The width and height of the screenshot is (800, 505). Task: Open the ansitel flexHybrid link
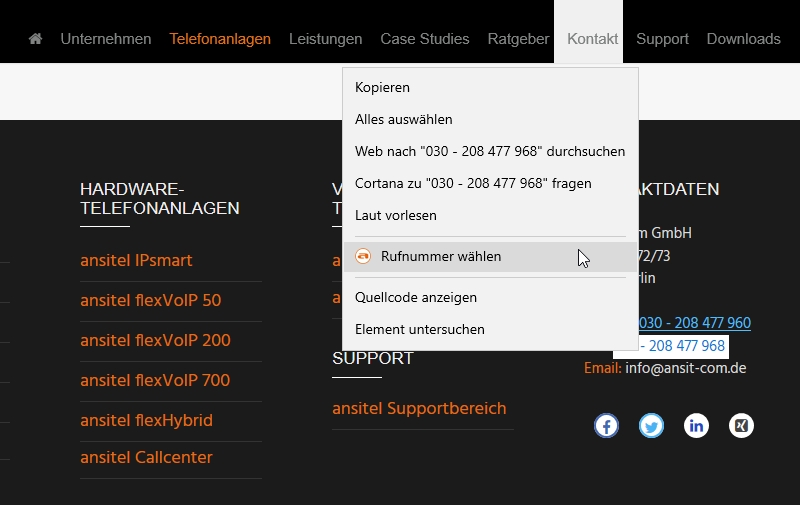146,420
